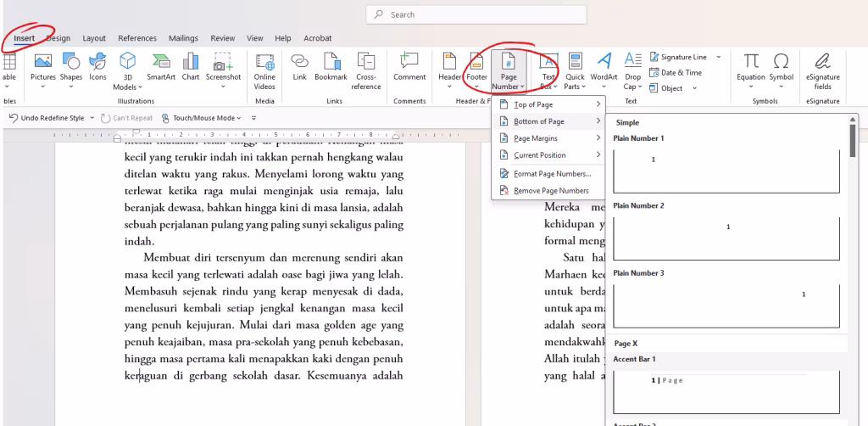Insert an Object

(666, 88)
